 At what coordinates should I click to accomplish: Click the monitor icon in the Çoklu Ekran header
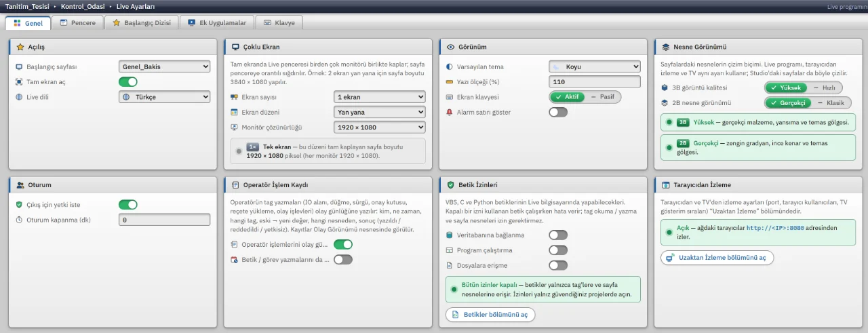tap(235, 47)
